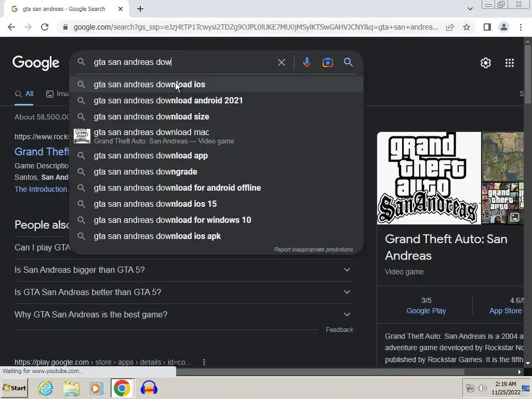The height and width of the screenshot is (399, 532).
Task: Open options dots for play.google.com result
Action: (x=204, y=362)
